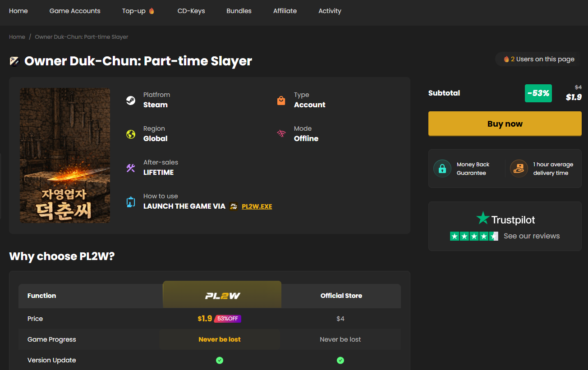Click the Why choose PL2W? heading
Viewport: 588px width, 370px height.
(62, 256)
